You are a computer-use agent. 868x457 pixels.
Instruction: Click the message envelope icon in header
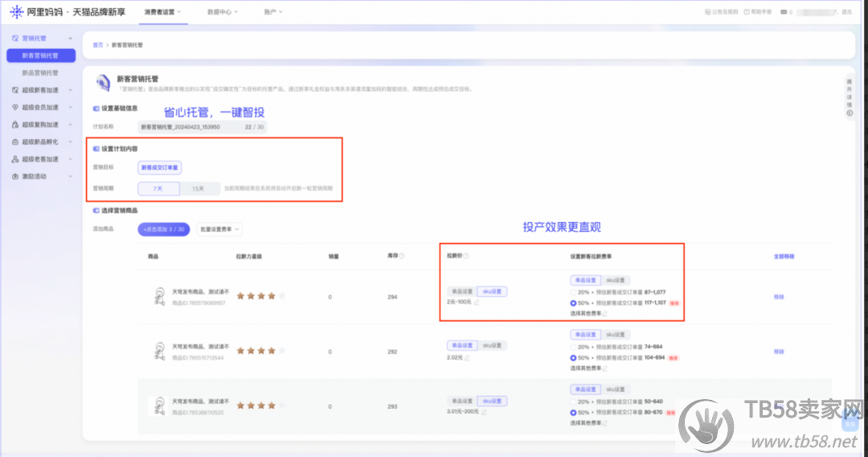(784, 11)
